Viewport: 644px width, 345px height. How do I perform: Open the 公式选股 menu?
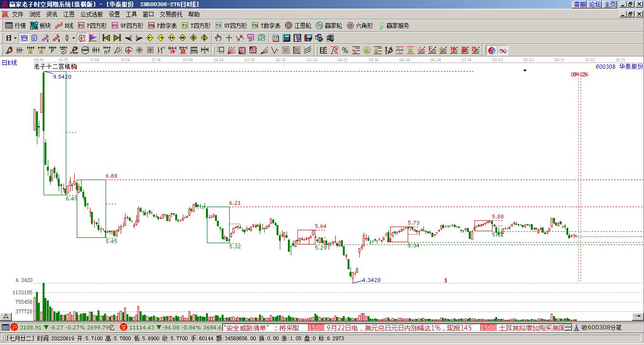pyautogui.click(x=91, y=15)
